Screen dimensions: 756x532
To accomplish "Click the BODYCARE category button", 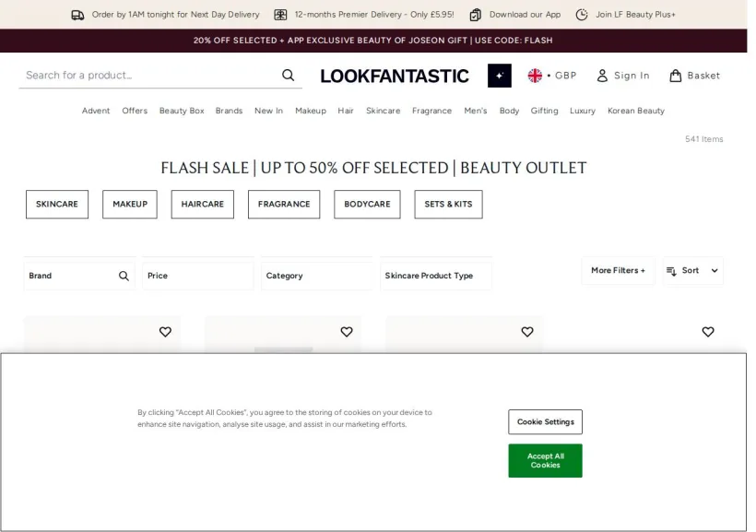I will (x=367, y=205).
